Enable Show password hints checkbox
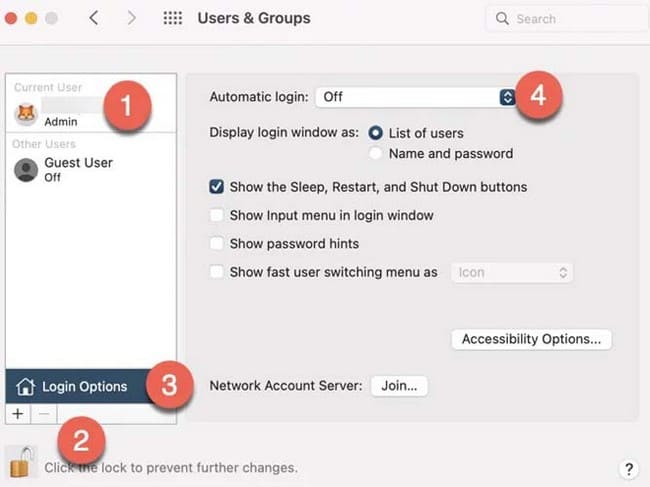650x487 pixels. click(x=216, y=244)
